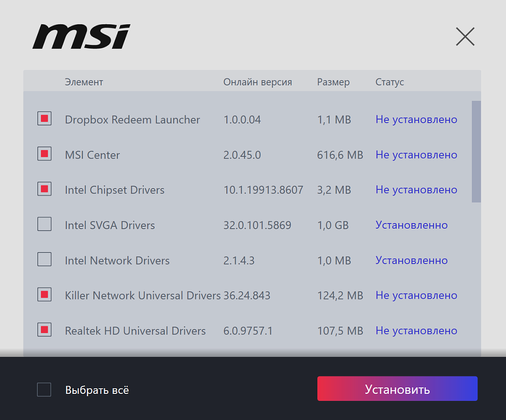
Task: Click size 1,1 MB
Action: pos(334,119)
